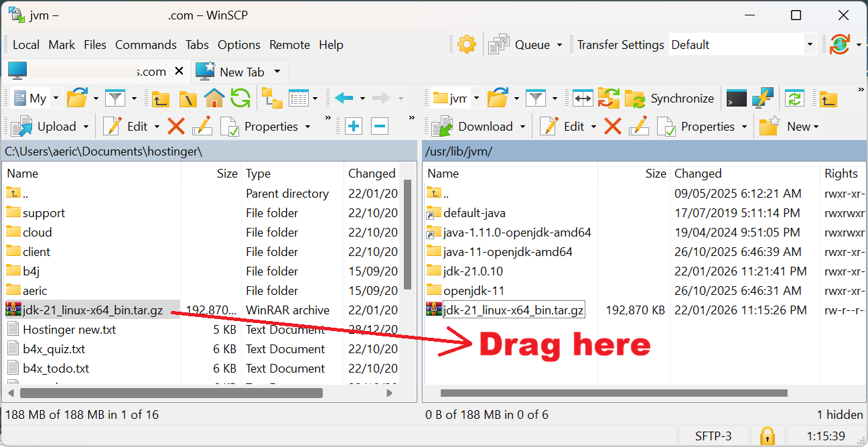
Task: Click the Synchronize Browsing folders icon
Action: point(609,99)
